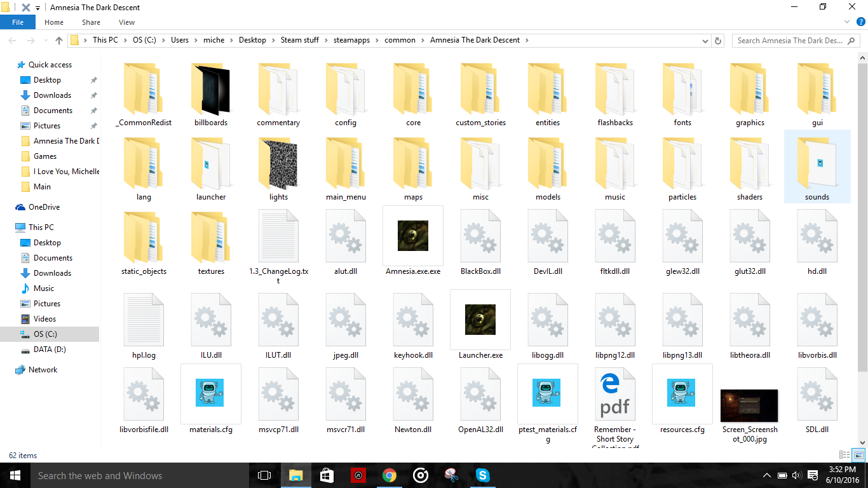
Task: Go up one folder with Up arrow
Action: [x=59, y=40]
